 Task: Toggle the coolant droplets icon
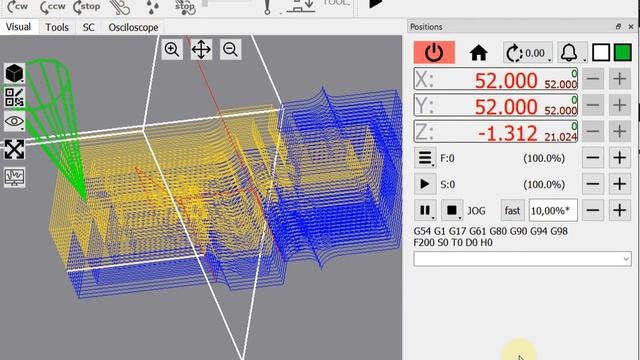click(x=153, y=7)
